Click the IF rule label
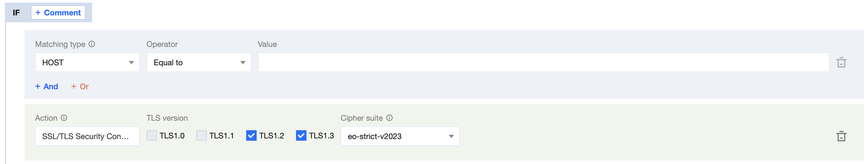This screenshot has width=868, height=164. [16, 13]
